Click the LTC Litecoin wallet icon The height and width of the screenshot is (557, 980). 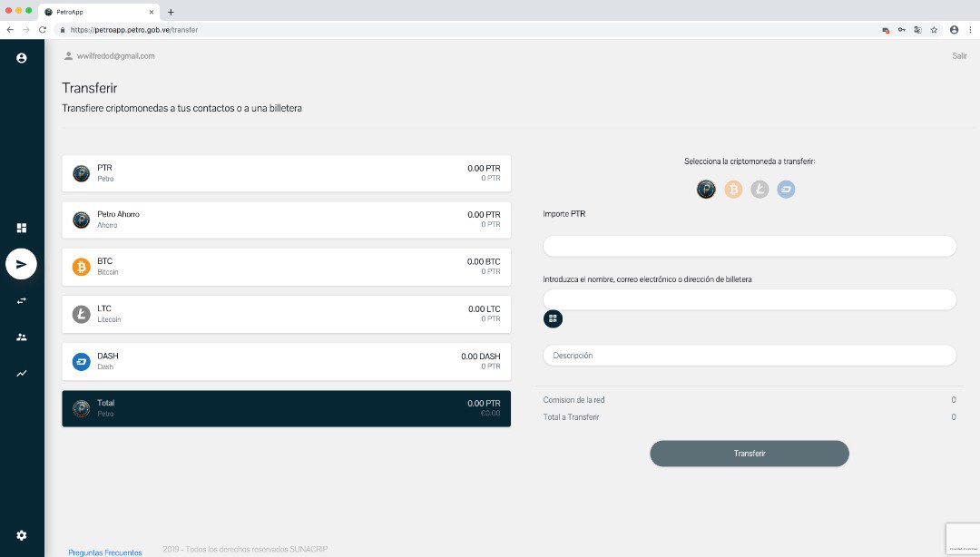82,314
